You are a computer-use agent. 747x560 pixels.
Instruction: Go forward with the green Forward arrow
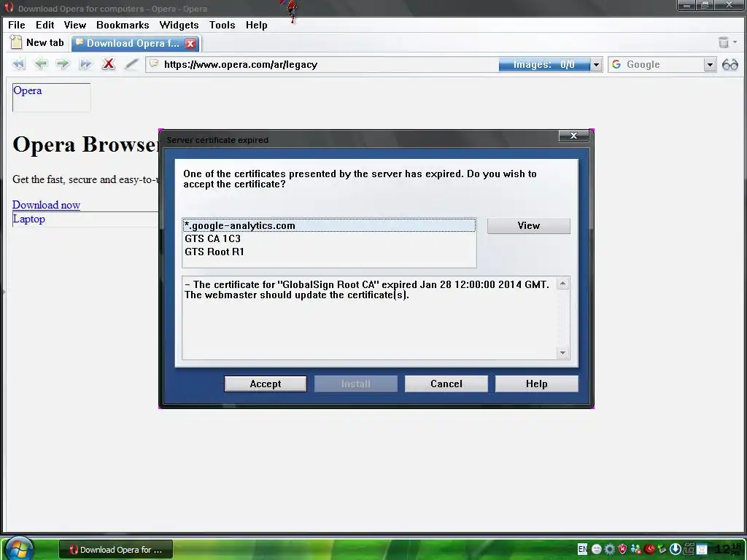pyautogui.click(x=63, y=64)
